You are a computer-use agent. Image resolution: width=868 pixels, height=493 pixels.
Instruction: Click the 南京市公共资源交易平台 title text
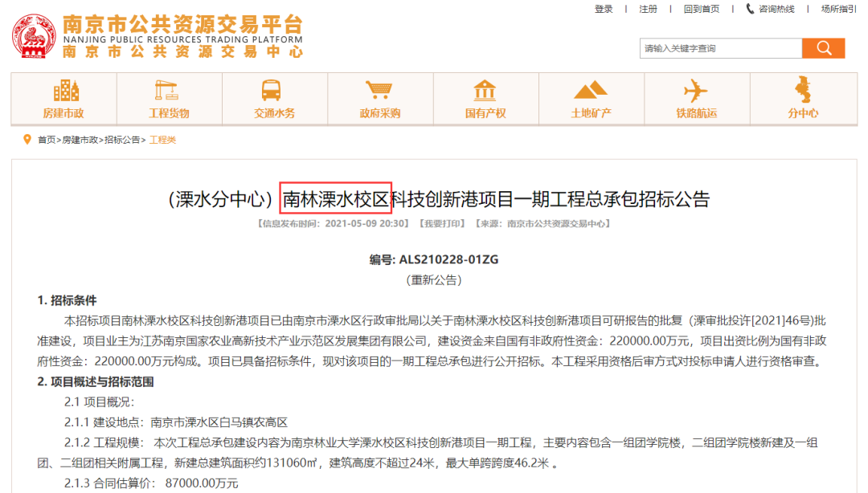point(182,24)
